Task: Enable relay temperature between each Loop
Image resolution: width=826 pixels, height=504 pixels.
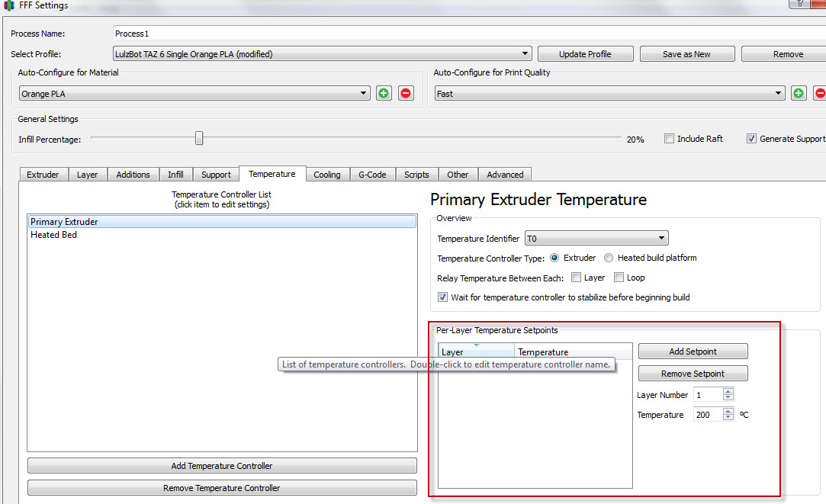Action: [x=619, y=278]
